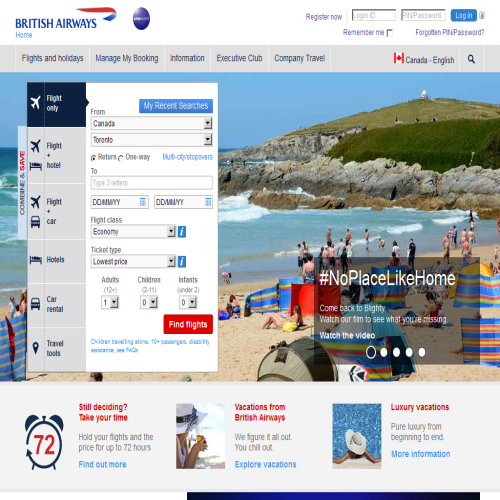Open the Company Travel menu

click(x=299, y=58)
